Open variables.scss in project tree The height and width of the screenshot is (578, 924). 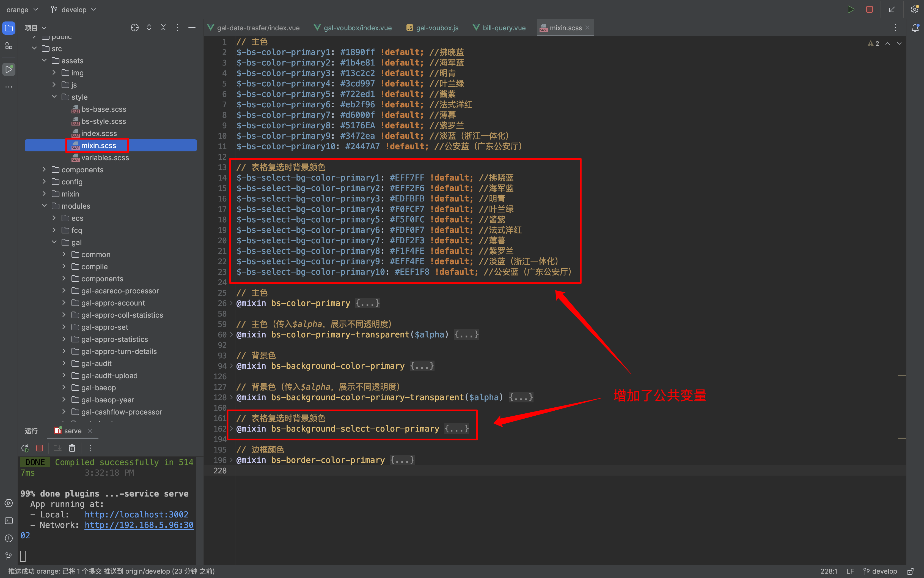click(x=105, y=157)
